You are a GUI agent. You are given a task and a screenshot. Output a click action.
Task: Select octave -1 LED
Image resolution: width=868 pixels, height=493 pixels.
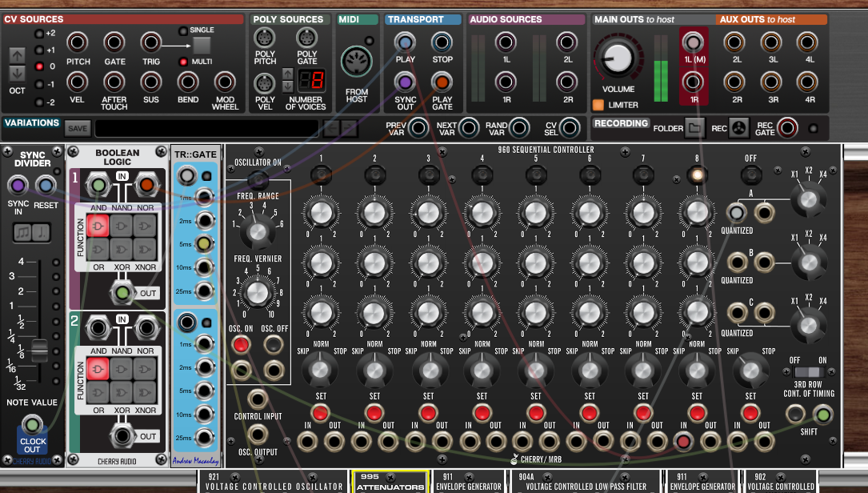(38, 85)
